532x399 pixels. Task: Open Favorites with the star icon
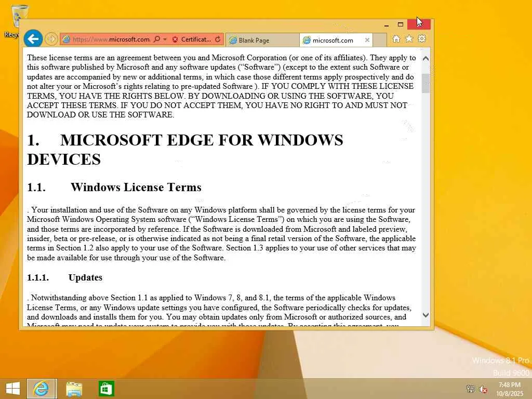coord(409,38)
